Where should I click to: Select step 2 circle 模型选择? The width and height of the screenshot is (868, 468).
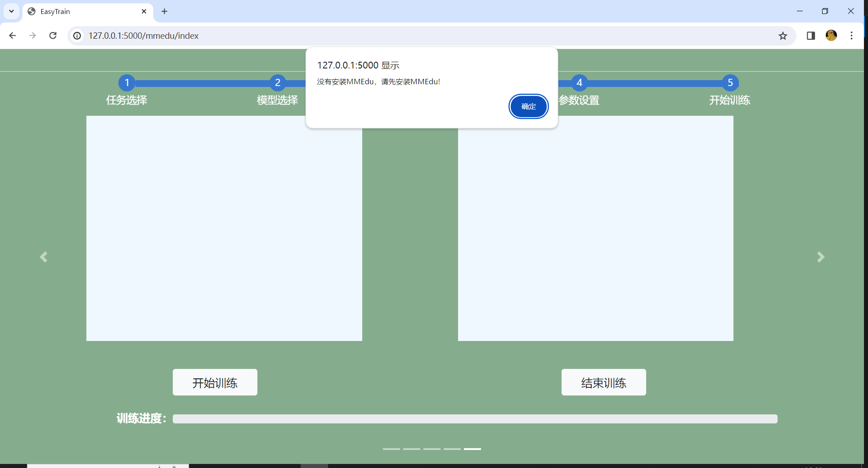pyautogui.click(x=278, y=82)
